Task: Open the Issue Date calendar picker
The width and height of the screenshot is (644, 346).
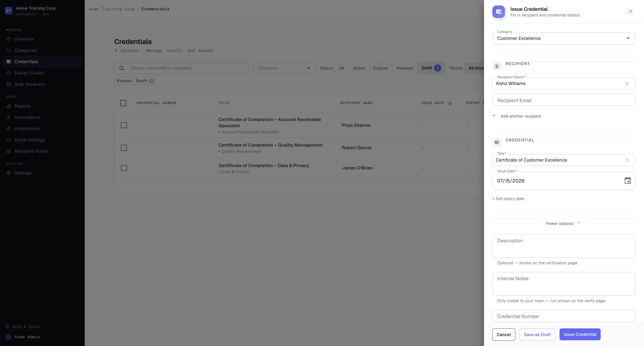Action: (x=627, y=181)
